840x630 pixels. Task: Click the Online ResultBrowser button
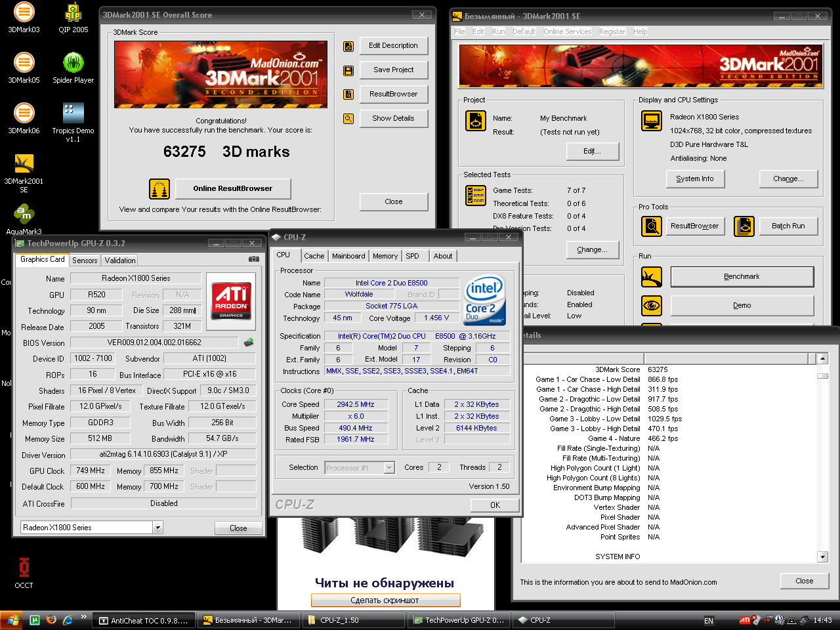point(233,189)
